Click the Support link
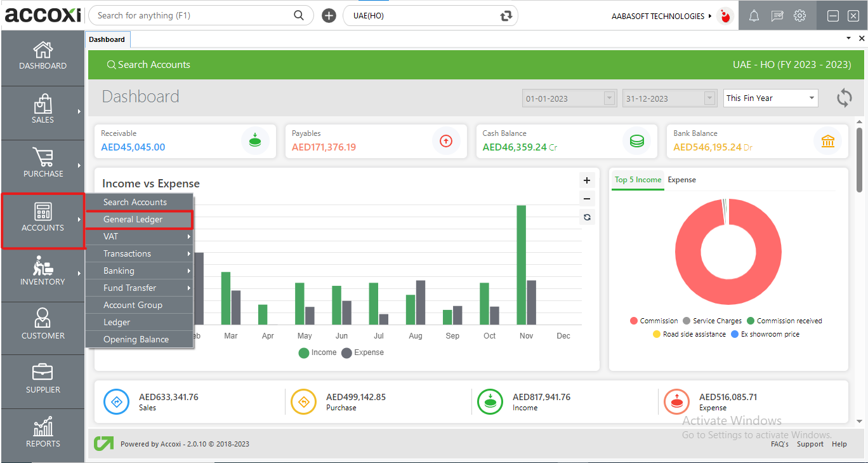868x463 pixels. point(810,444)
